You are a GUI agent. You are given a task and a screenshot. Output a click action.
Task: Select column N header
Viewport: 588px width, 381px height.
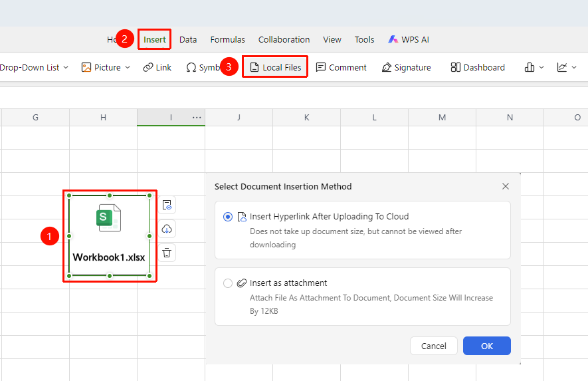[x=510, y=118]
